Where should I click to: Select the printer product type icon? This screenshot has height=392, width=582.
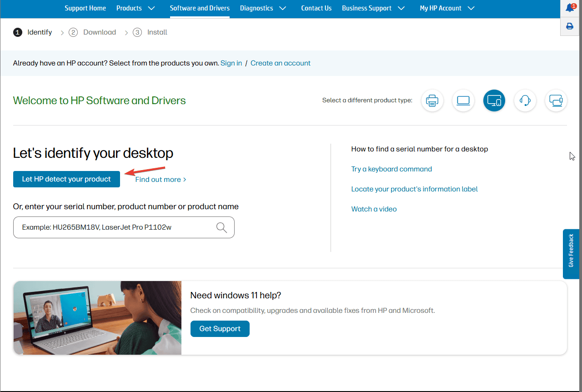click(x=432, y=101)
